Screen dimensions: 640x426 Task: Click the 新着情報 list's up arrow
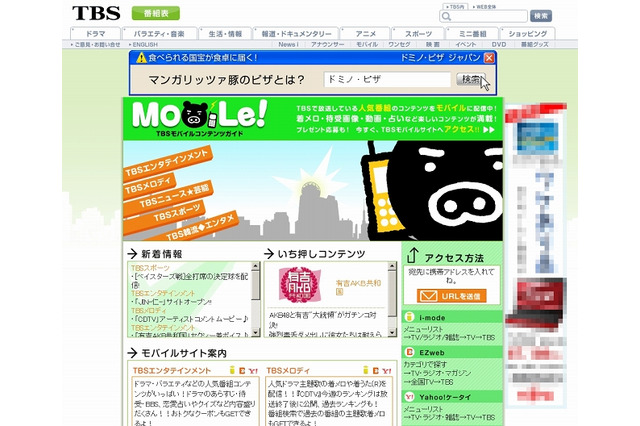(x=256, y=266)
